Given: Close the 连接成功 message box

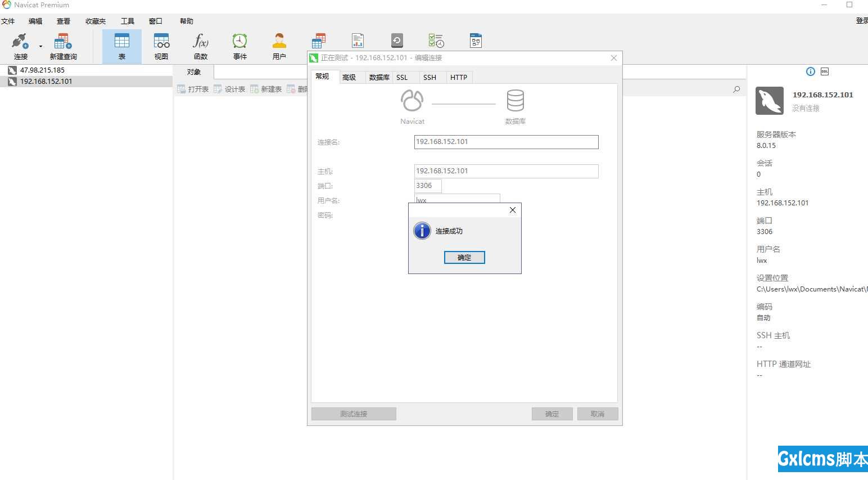Looking at the screenshot, I should 512,210.
